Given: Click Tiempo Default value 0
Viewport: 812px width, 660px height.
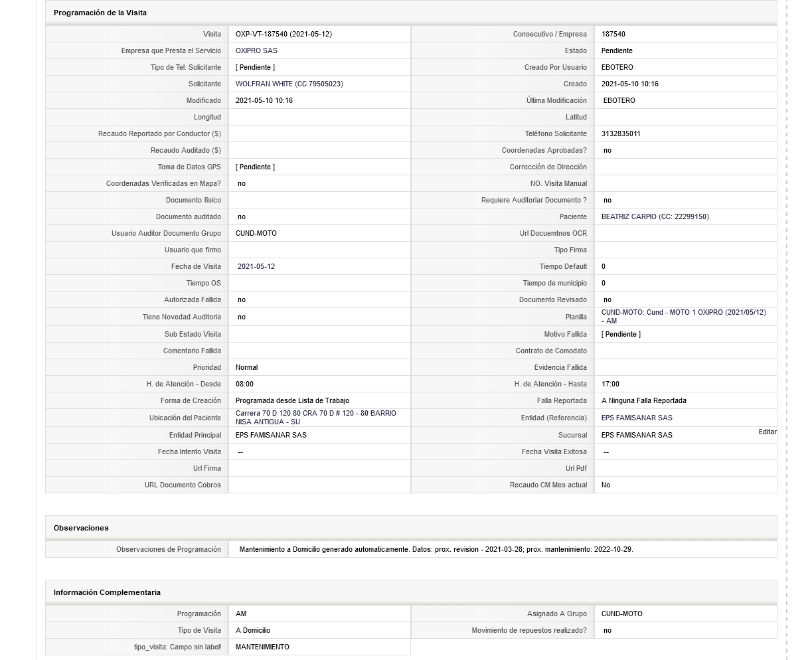Looking at the screenshot, I should click(x=604, y=266).
